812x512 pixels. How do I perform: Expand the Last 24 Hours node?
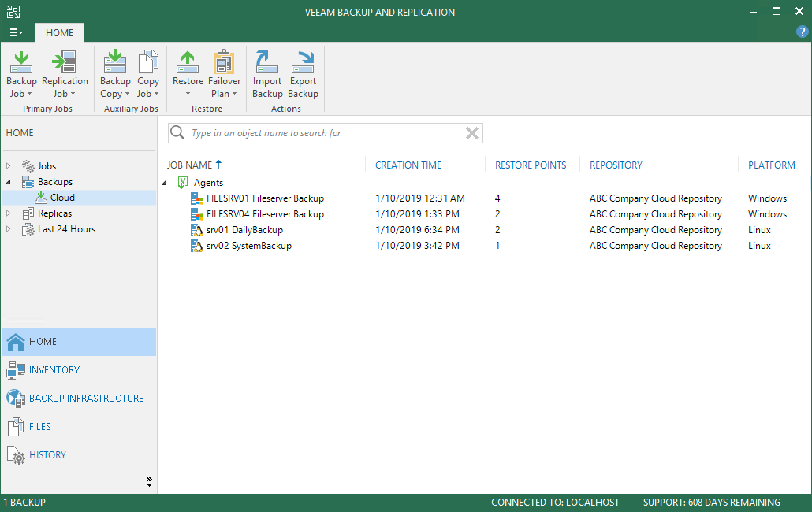9,229
